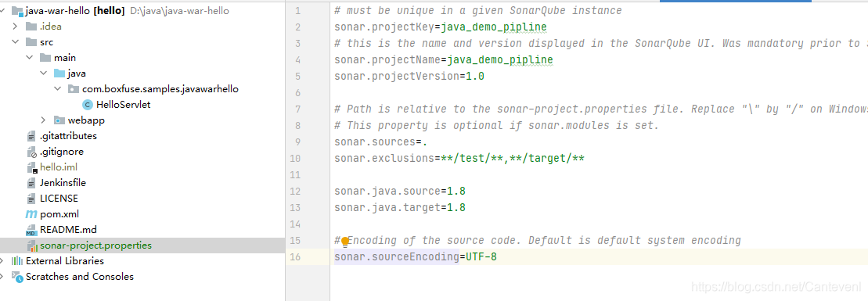The width and height of the screenshot is (868, 301).
Task: Select the com.boxfuse.samples.javawarhello package
Action: (160, 88)
